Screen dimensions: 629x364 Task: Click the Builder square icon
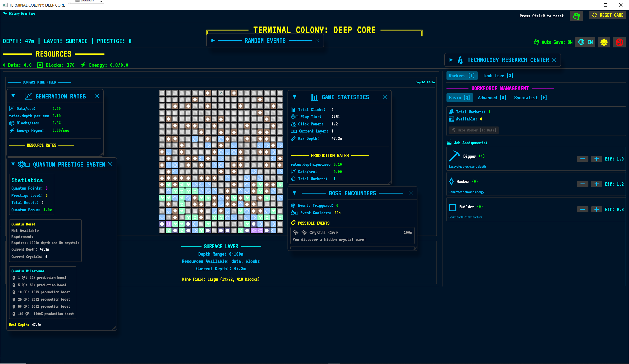pyautogui.click(x=453, y=207)
